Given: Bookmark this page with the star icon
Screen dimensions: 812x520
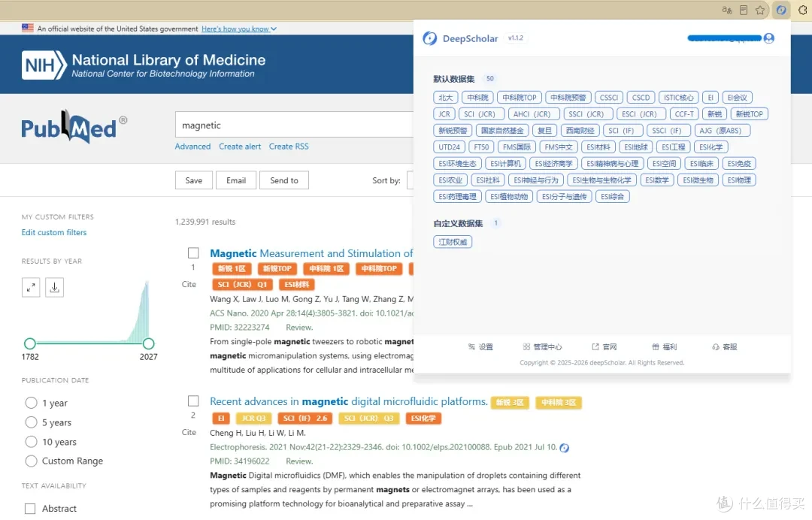Looking at the screenshot, I should (759, 10).
